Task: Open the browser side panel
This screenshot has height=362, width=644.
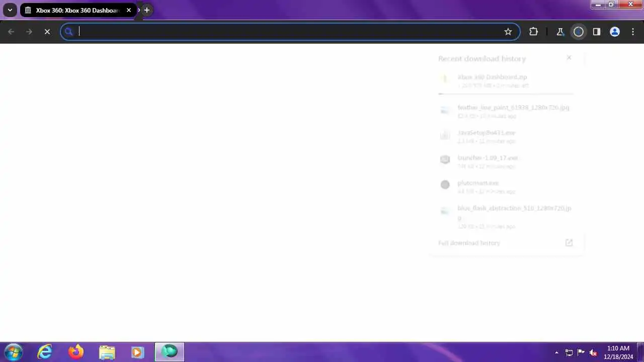Action: coord(597,32)
